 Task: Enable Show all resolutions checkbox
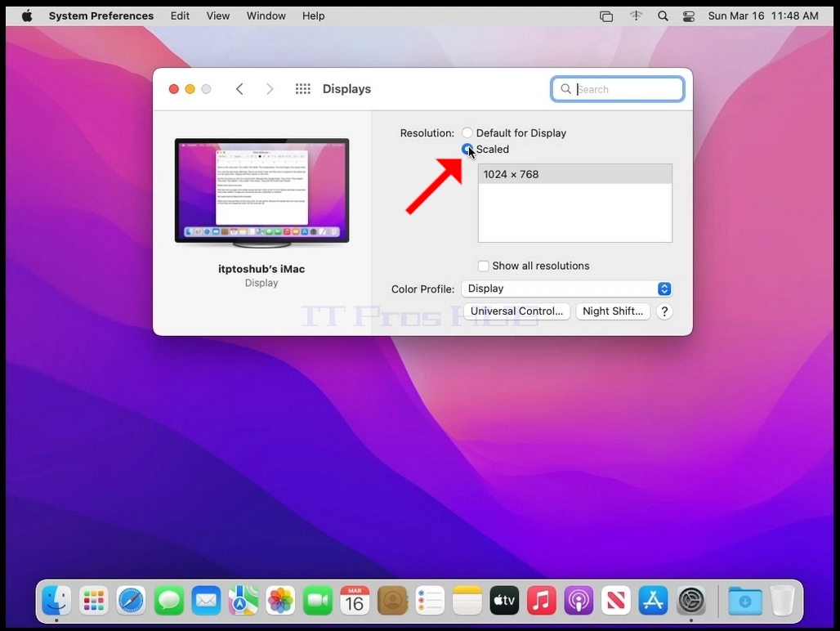483,266
